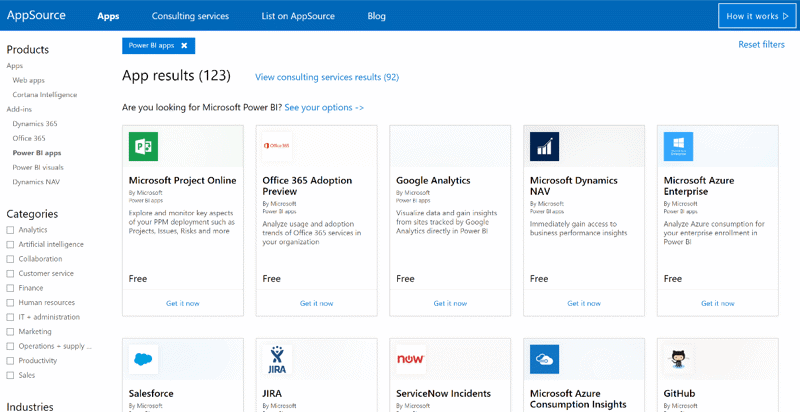Select the Sales category checkbox

coord(10,375)
